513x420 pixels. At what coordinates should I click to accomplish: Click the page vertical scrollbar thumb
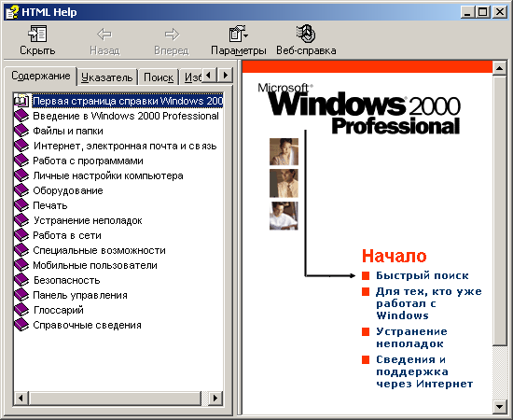(499, 210)
